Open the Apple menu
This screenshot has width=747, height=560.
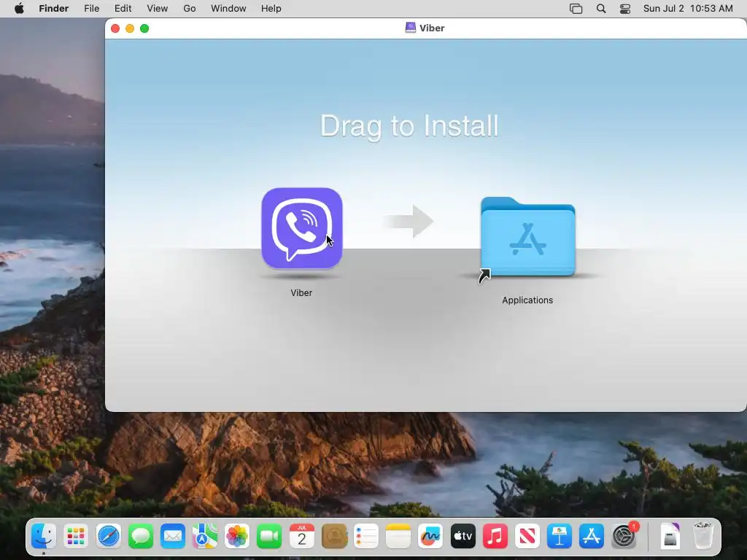coord(19,9)
